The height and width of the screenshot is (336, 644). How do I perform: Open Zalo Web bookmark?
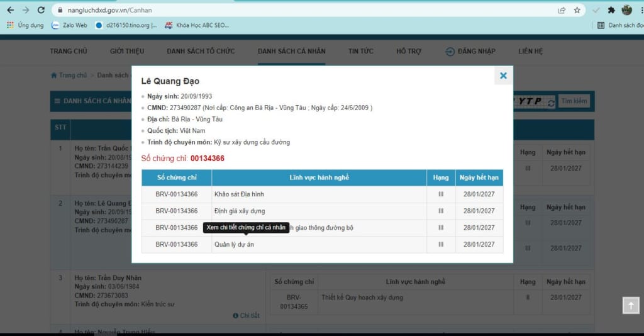(69, 25)
